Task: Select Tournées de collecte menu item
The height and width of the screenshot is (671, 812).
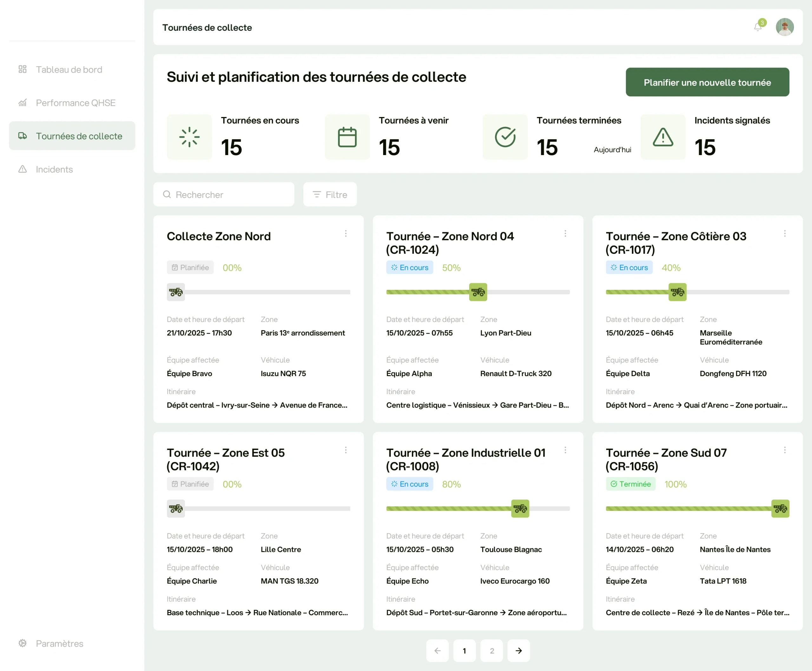Action: tap(72, 136)
